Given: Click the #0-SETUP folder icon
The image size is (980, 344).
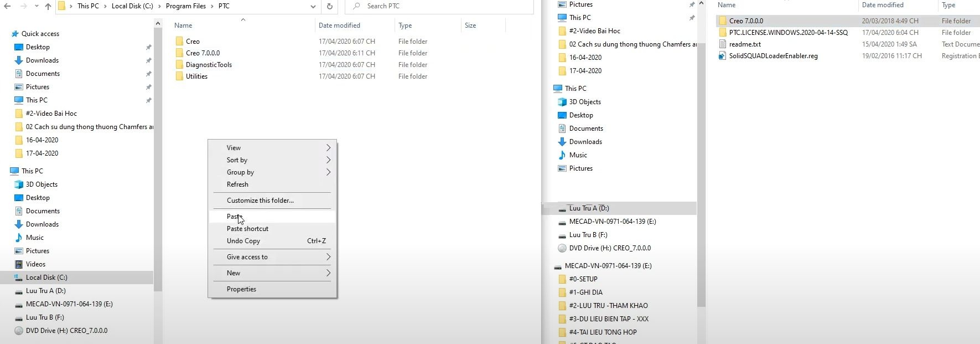Looking at the screenshot, I should pos(562,279).
